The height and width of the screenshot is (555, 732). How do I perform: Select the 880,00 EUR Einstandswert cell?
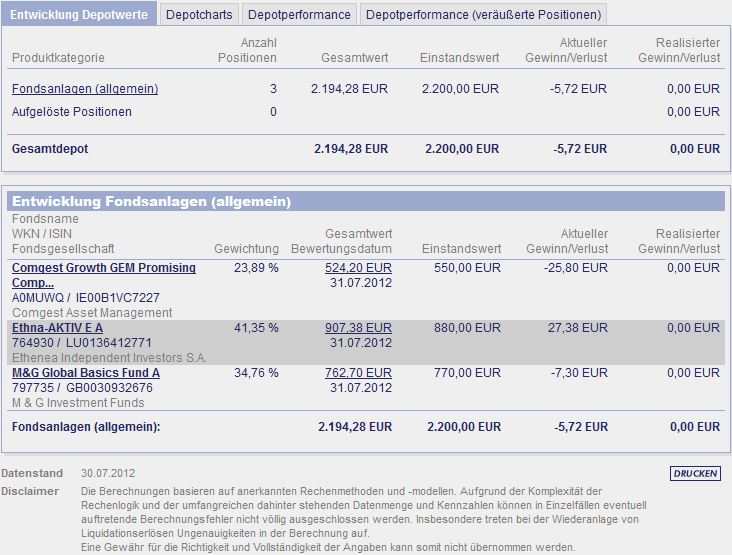coord(467,328)
